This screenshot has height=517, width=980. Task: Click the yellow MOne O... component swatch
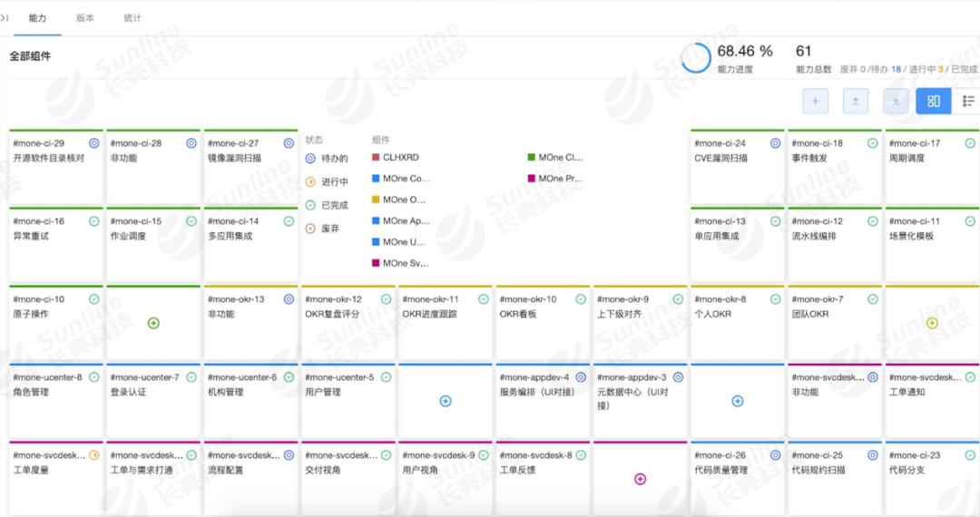coord(376,200)
